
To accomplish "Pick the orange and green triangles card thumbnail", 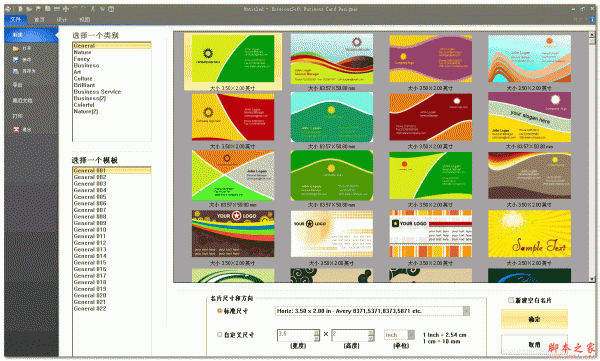I will [x=233, y=175].
